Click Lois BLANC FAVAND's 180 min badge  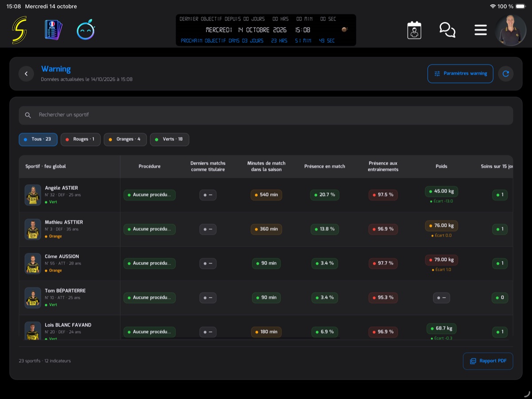click(x=266, y=332)
